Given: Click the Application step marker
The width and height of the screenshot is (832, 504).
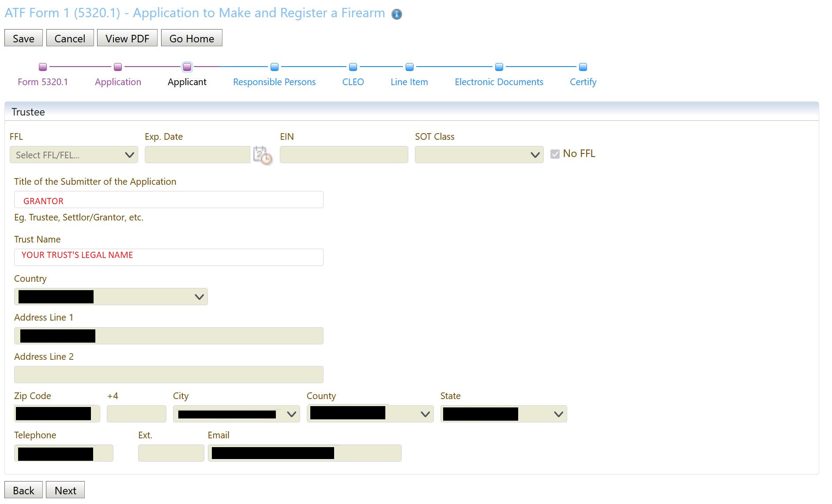Looking at the screenshot, I should (118, 67).
